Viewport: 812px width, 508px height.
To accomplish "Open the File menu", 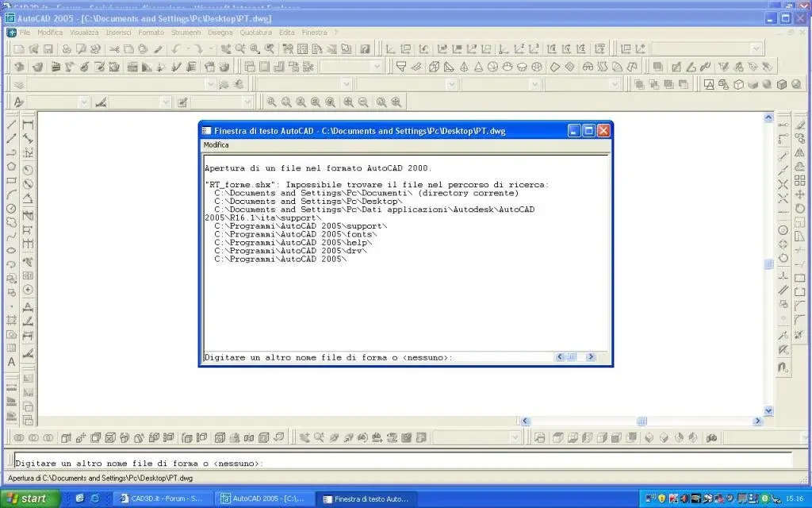I will click(x=25, y=32).
